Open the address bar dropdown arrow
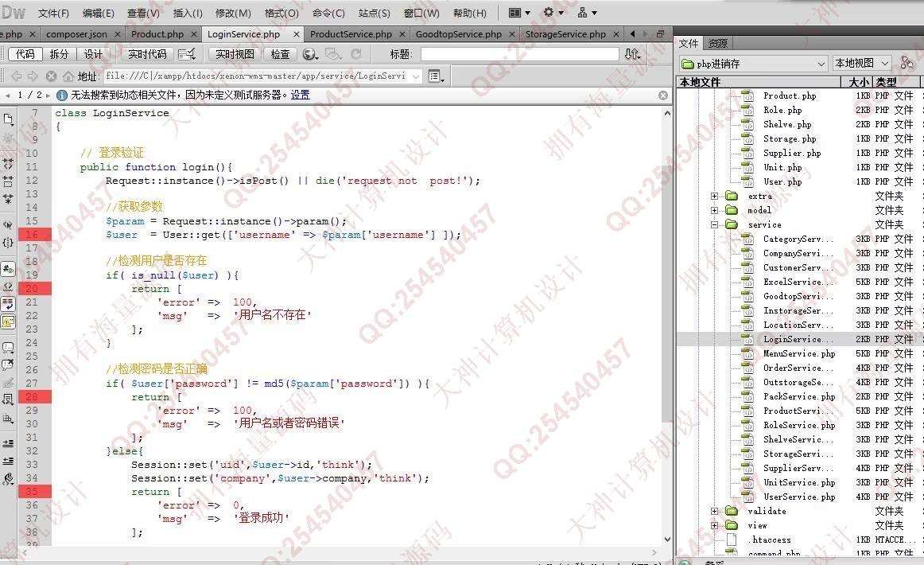This screenshot has width=924, height=565. pyautogui.click(x=416, y=76)
